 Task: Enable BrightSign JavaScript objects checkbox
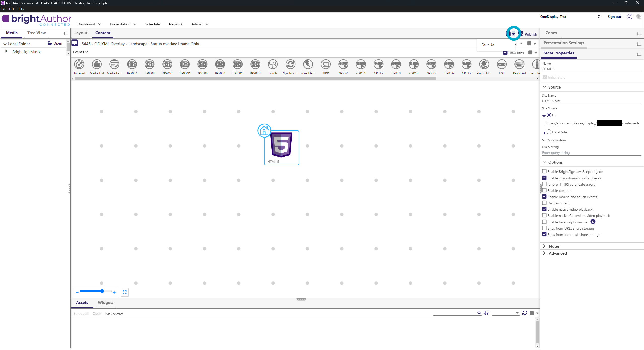(x=544, y=171)
